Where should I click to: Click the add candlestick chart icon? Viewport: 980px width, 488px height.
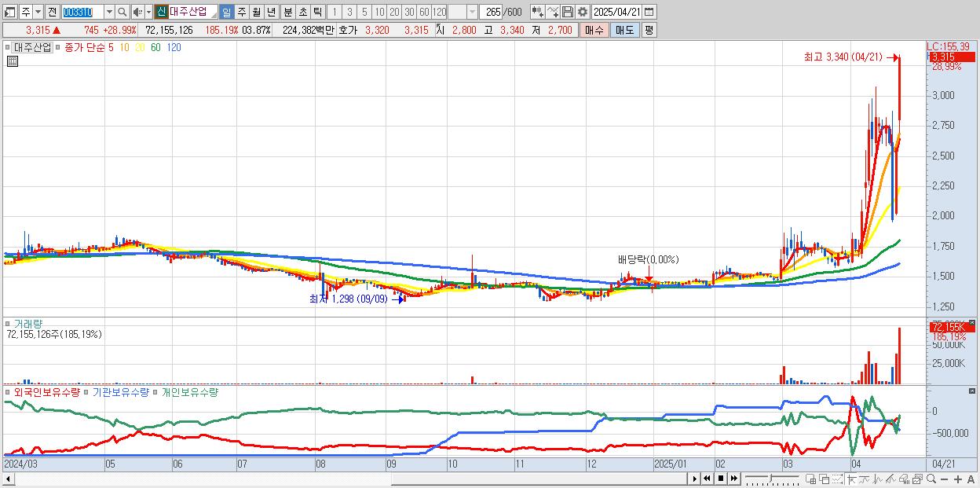[x=537, y=12]
